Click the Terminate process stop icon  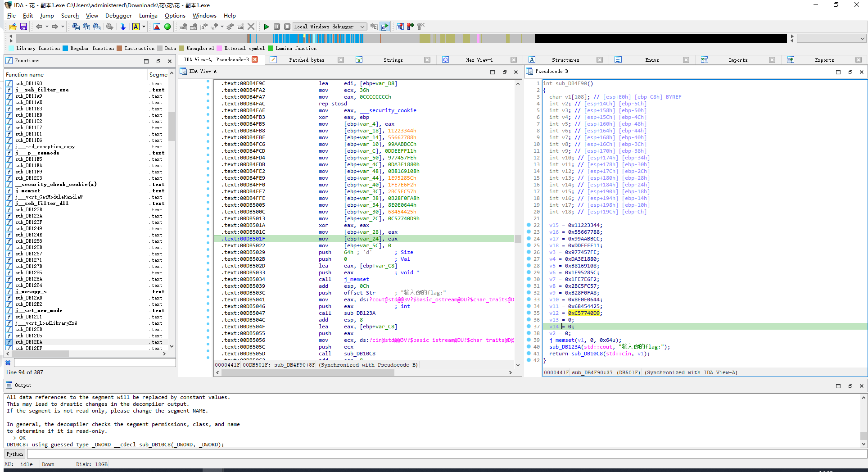[x=287, y=27]
